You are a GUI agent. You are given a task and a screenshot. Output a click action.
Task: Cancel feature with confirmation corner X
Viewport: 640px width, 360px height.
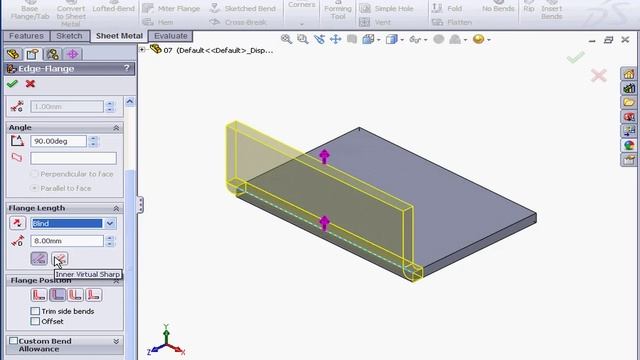pos(599,75)
